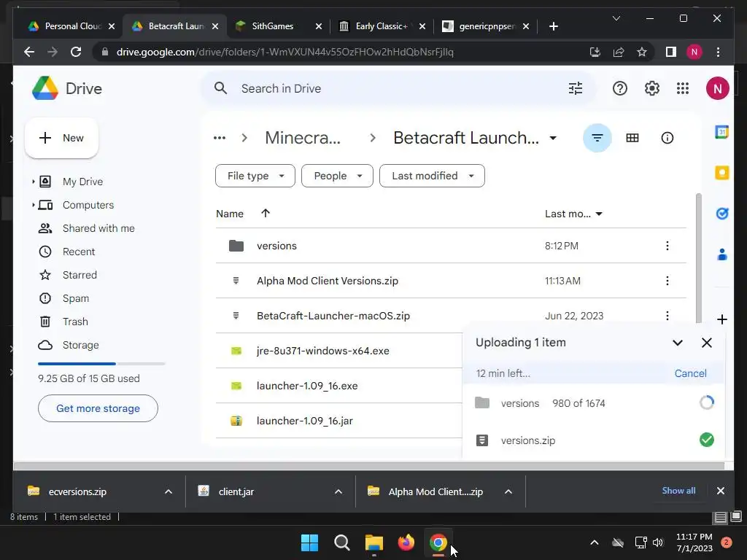
Task: Open Drive settings gear
Action: [x=651, y=88]
